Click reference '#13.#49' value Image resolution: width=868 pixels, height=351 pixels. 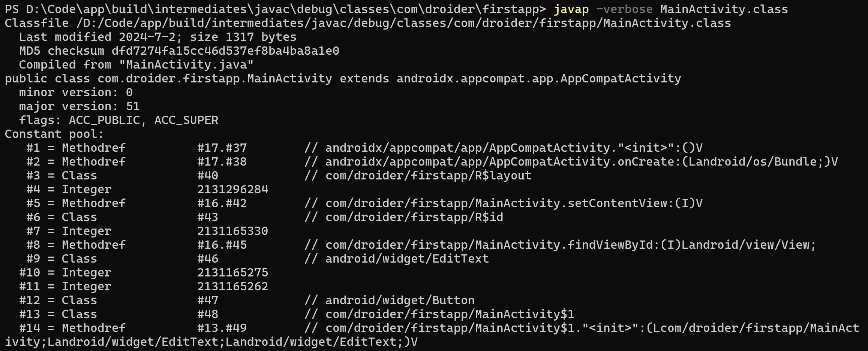222,328
